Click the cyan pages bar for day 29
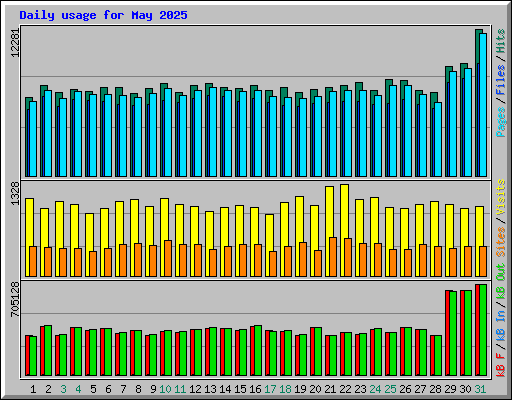 point(453,124)
